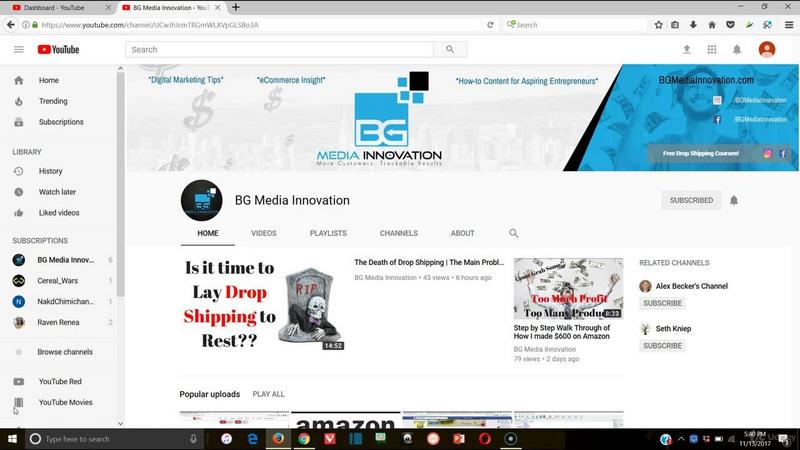
Task: Open the Pocket shield icon
Action: tap(730, 24)
